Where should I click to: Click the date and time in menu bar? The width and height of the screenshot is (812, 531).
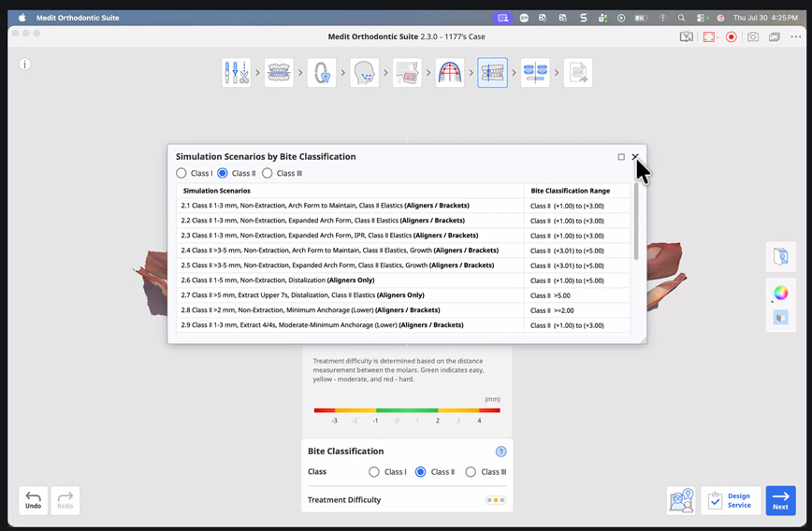click(765, 18)
